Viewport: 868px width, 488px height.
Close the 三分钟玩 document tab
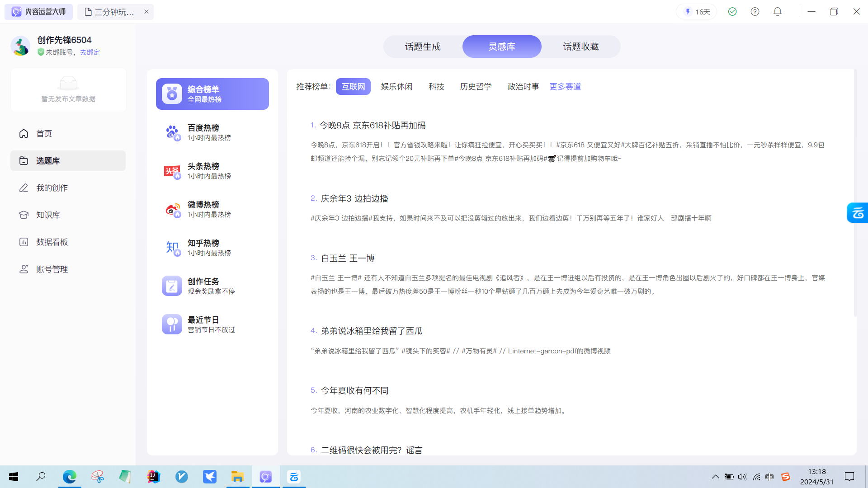click(x=146, y=12)
